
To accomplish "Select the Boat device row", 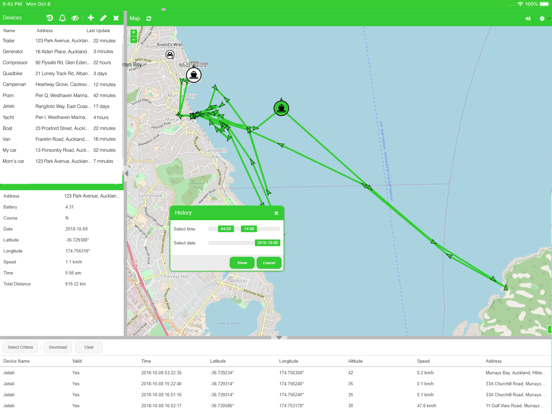I will click(61, 128).
